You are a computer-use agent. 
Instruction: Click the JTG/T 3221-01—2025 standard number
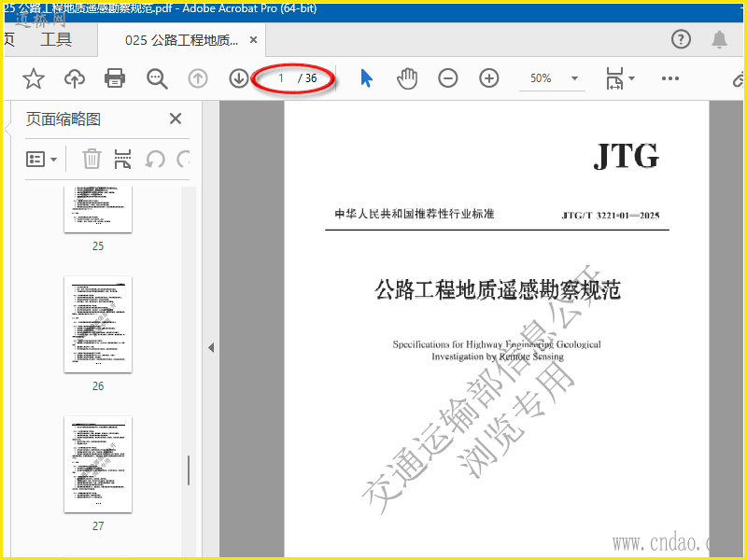pos(611,216)
